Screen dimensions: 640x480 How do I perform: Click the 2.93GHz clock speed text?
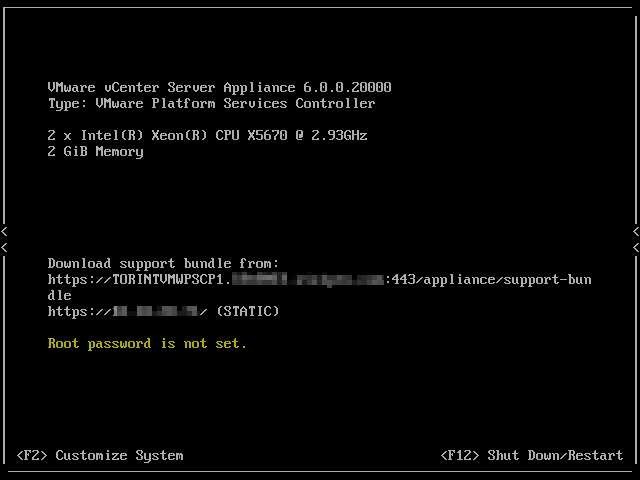click(x=339, y=136)
